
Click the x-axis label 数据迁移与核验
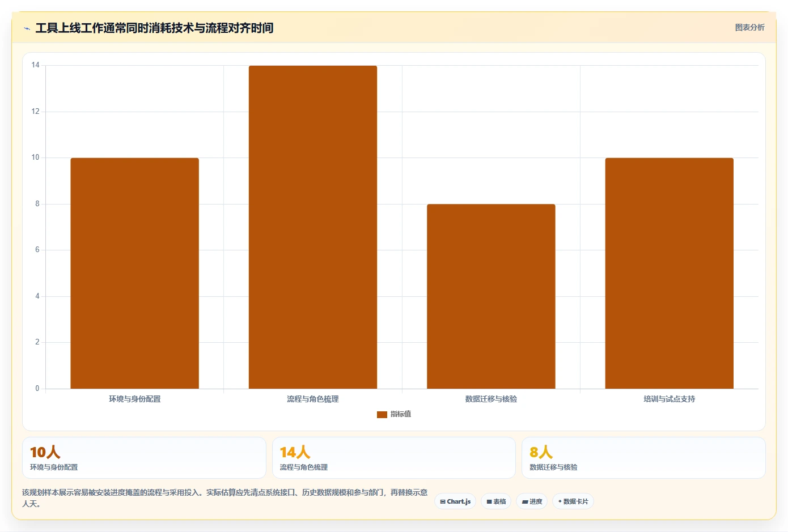click(x=491, y=399)
